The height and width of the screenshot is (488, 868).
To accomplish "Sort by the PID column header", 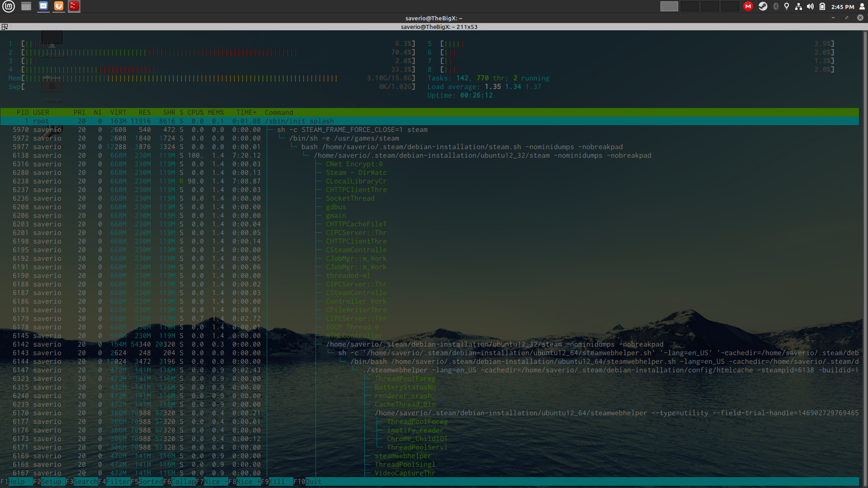I will tap(23, 113).
